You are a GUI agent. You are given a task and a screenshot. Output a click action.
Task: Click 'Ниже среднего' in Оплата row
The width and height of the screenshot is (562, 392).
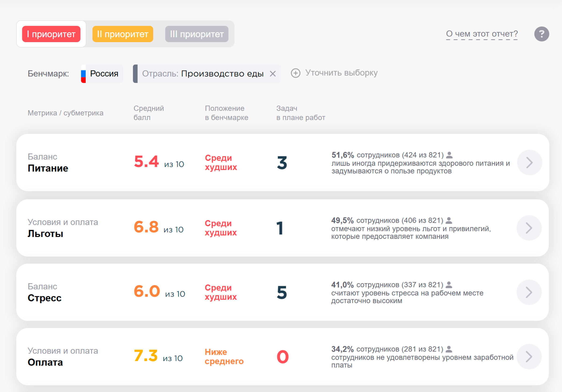tap(224, 356)
